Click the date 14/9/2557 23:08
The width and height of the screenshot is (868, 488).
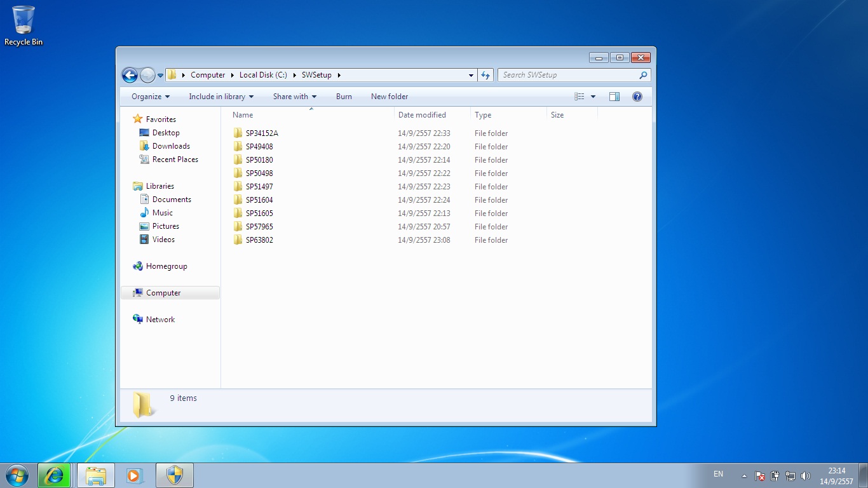[x=424, y=240]
